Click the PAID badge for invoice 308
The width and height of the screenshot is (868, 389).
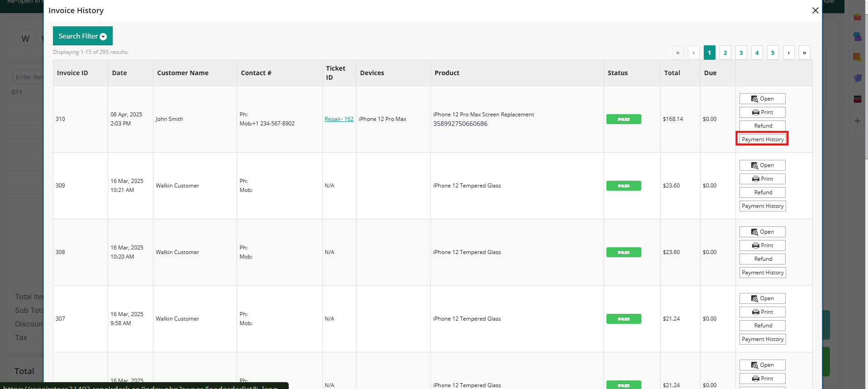point(624,252)
